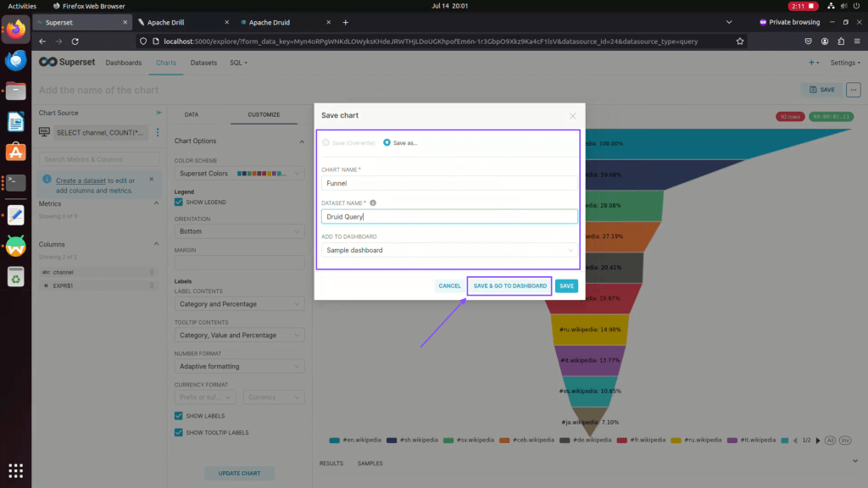The height and width of the screenshot is (488, 868).
Task: Open the Dashboards menu item
Action: click(124, 63)
